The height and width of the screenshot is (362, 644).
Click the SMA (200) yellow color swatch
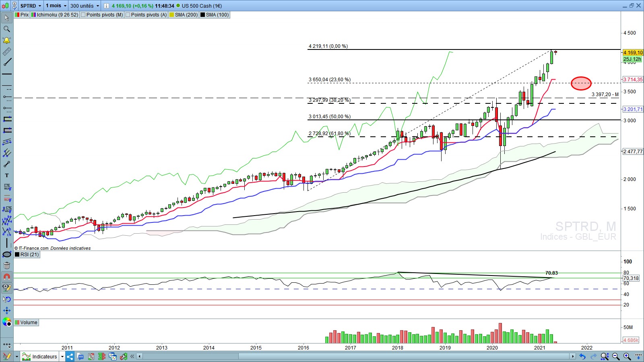pos(171,15)
